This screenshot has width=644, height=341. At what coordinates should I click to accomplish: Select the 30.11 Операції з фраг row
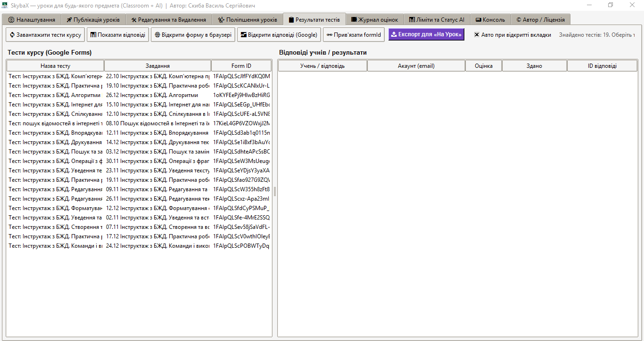click(139, 161)
